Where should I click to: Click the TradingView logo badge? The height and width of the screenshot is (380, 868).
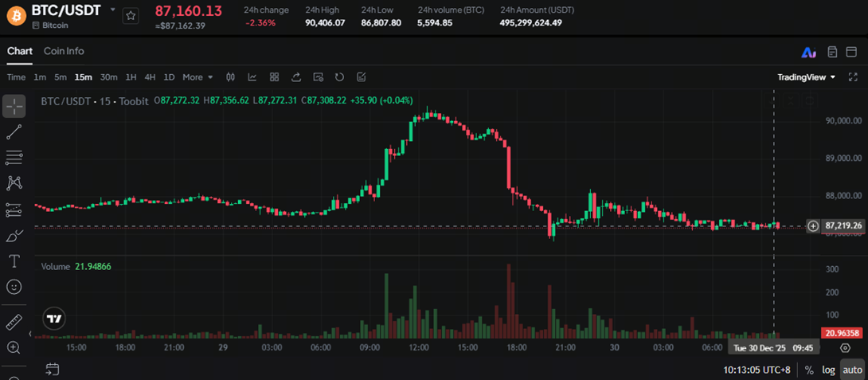coord(54,319)
